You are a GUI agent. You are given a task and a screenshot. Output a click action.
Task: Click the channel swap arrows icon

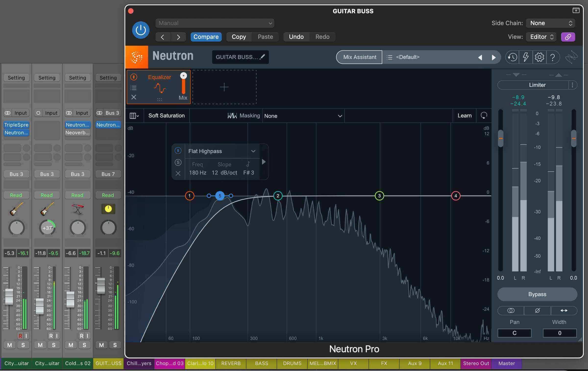564,311
